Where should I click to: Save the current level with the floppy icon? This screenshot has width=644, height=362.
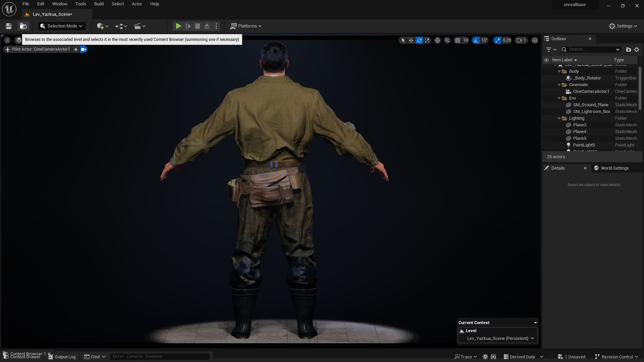(8, 26)
